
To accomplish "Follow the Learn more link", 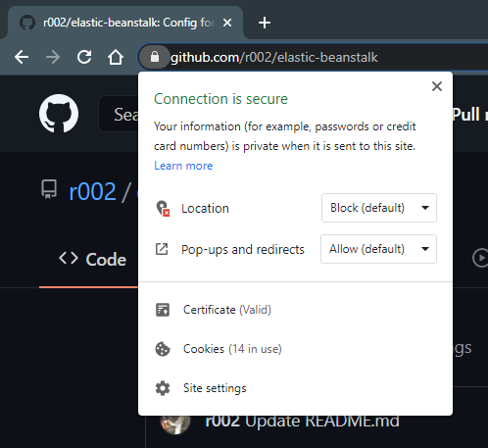I will click(x=183, y=166).
